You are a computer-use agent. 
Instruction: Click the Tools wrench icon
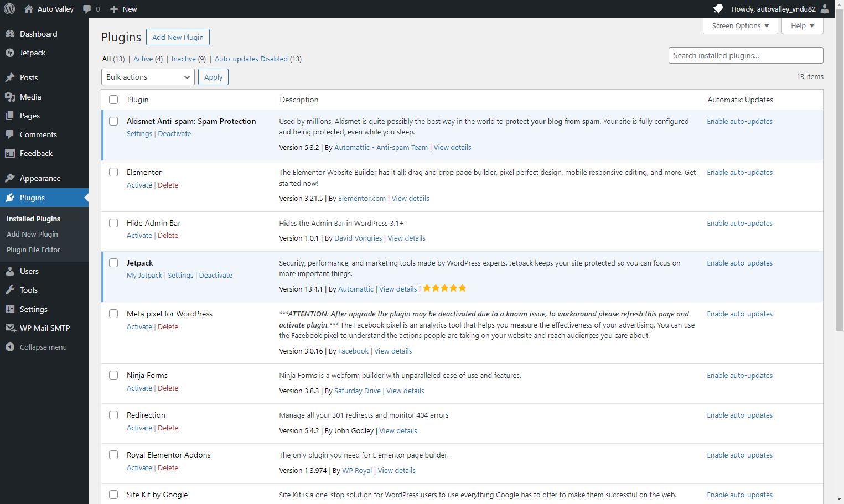pos(10,290)
